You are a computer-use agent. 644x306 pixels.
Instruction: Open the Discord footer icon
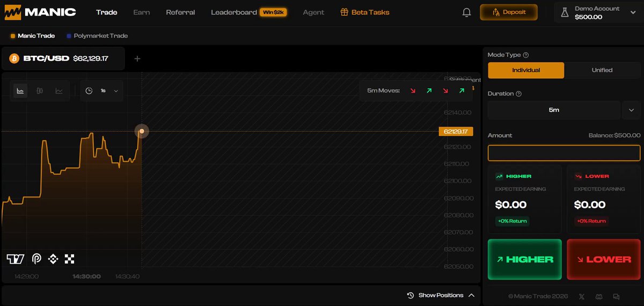click(599, 296)
